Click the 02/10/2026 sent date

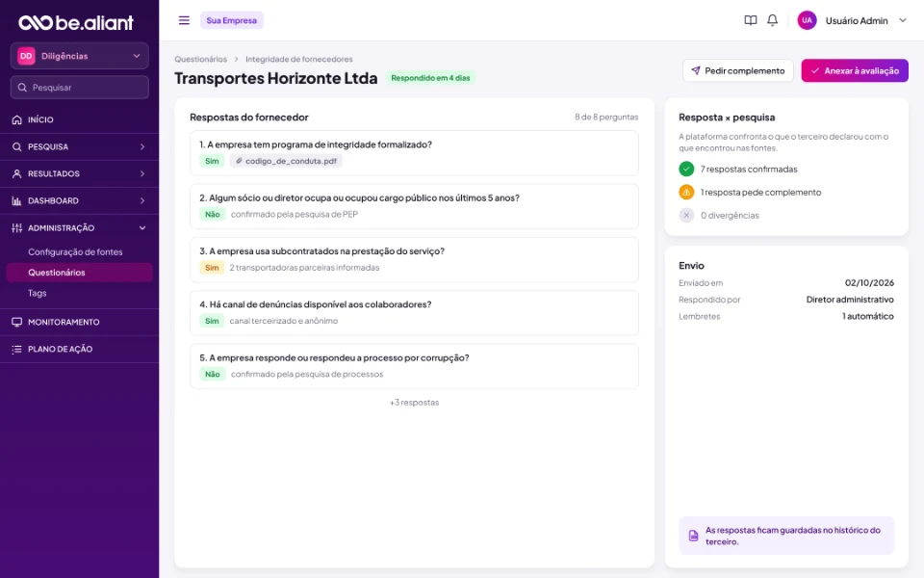869,283
